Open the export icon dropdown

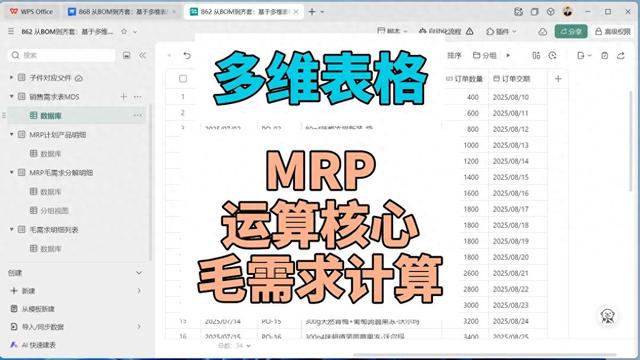click(584, 55)
